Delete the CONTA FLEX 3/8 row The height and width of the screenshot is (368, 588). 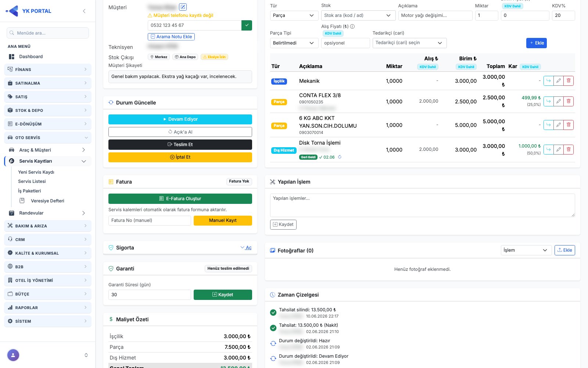[x=569, y=102]
